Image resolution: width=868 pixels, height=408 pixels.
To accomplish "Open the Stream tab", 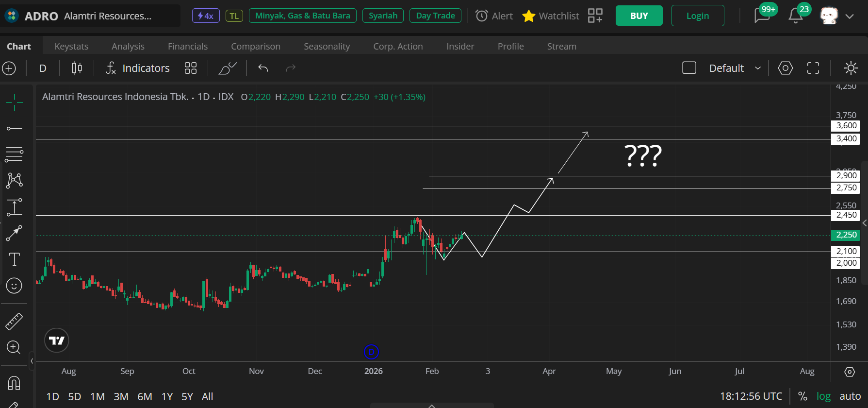I will click(562, 46).
